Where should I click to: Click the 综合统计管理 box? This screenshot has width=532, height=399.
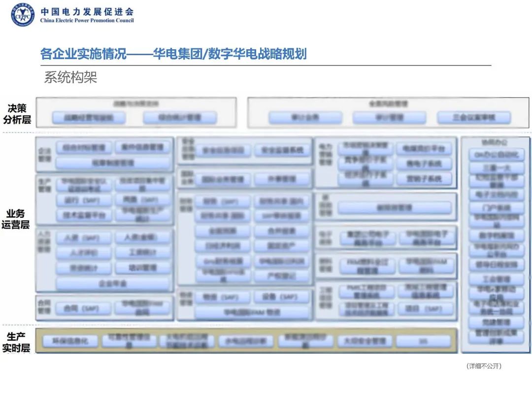[180, 117]
